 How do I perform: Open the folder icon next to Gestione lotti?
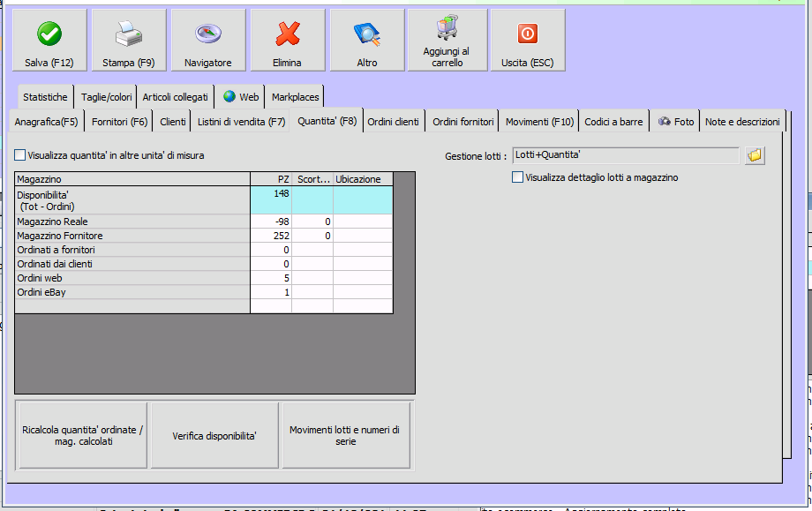pos(755,155)
